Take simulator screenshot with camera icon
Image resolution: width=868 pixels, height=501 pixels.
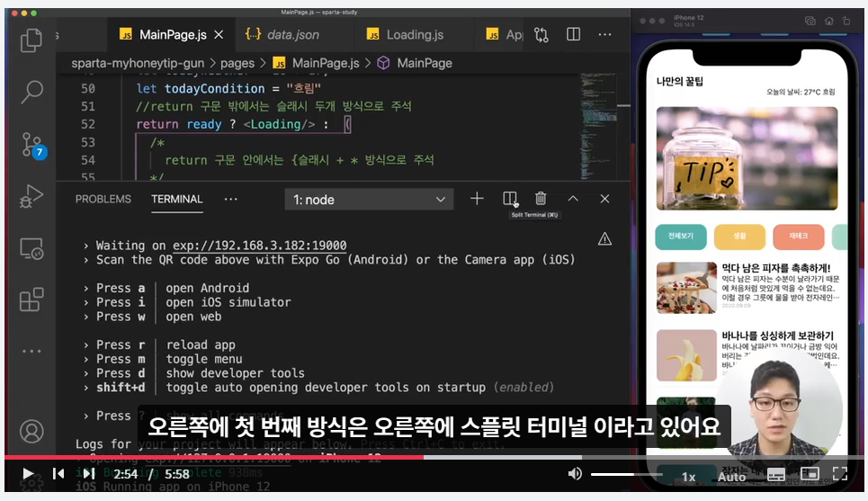tap(810, 21)
